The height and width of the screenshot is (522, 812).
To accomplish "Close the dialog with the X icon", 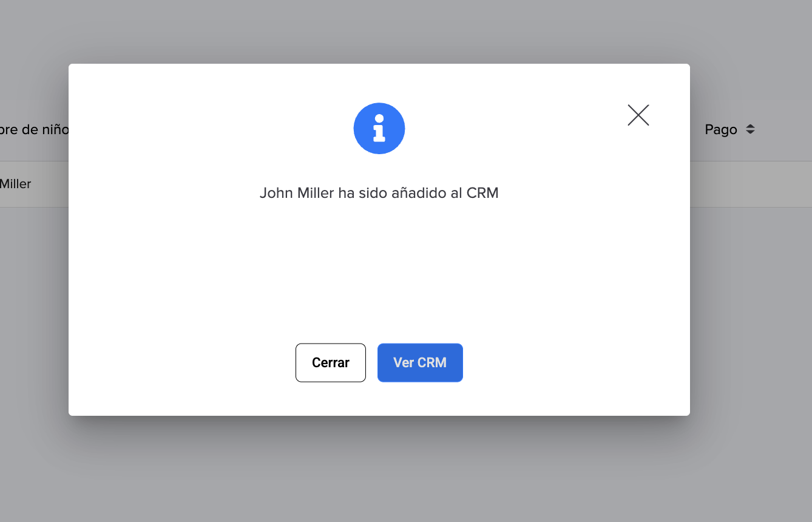I will [638, 115].
